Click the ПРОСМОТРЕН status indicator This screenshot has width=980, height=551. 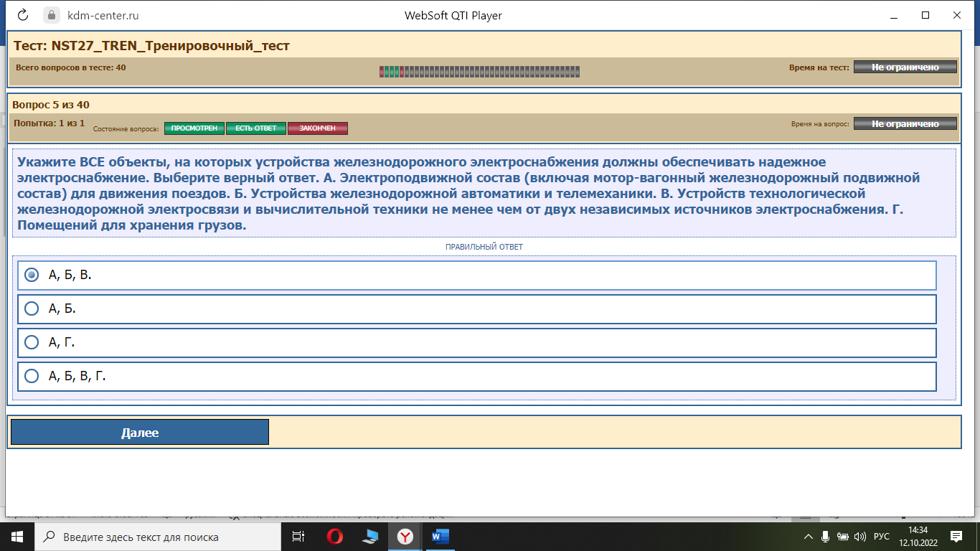pos(194,128)
